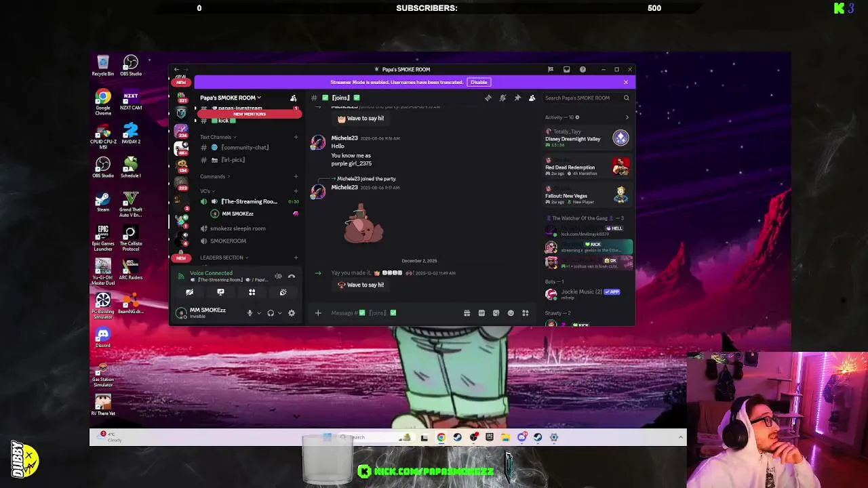Open Red Dead Redemption activity card
Viewport: 868px width, 488px height.
[587, 167]
